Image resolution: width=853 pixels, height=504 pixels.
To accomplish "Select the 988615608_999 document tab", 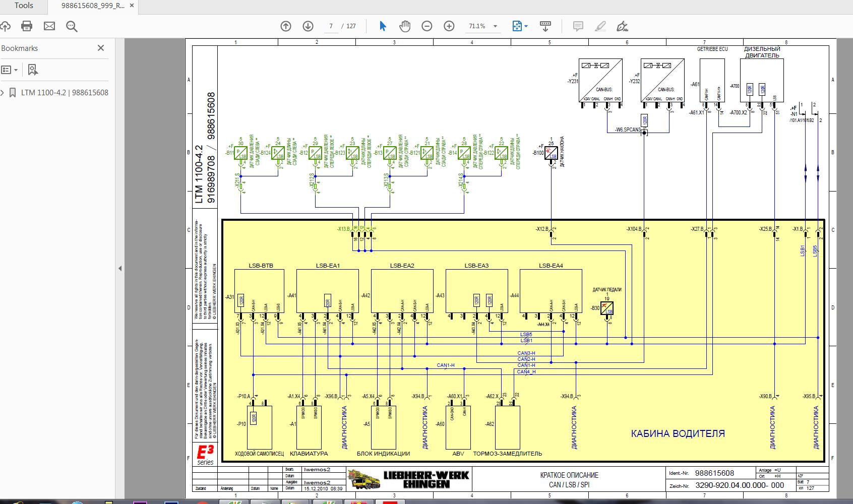I will (x=91, y=6).
